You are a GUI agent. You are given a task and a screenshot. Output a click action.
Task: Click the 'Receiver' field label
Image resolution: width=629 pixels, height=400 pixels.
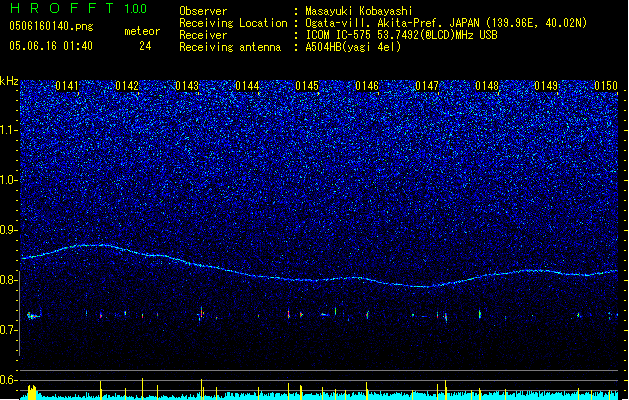[203, 35]
